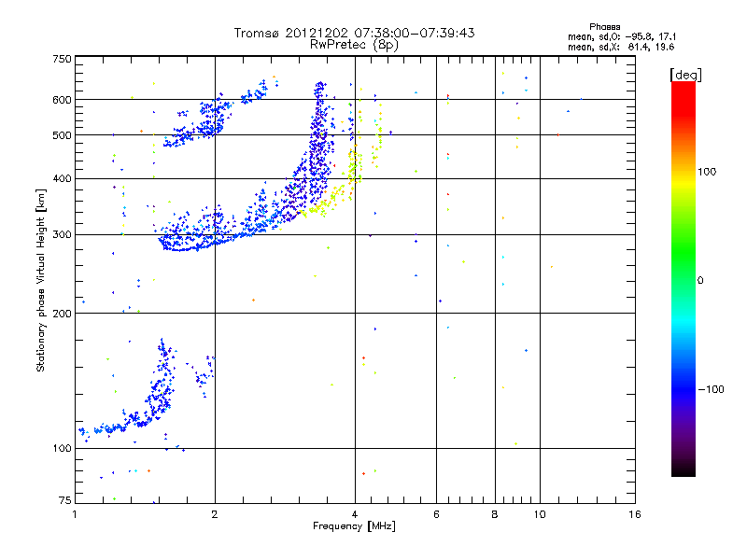Click the 'Stationary phase Virtual Height [km]' axis label
747x560 pixels.
click(x=41, y=280)
